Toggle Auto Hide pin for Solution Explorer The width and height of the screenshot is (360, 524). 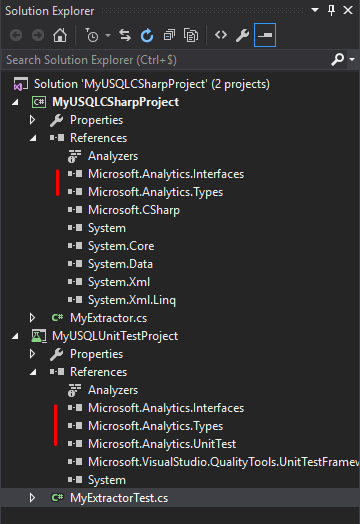(x=331, y=10)
